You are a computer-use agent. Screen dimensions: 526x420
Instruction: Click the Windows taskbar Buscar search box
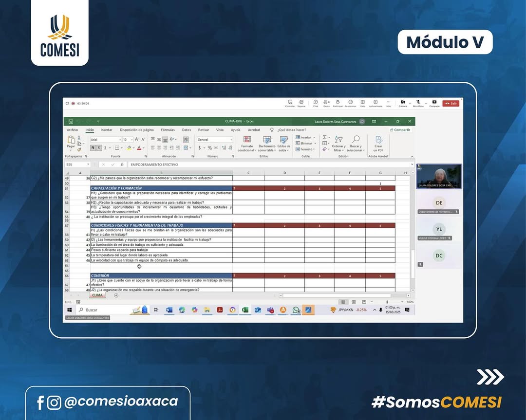click(x=102, y=310)
